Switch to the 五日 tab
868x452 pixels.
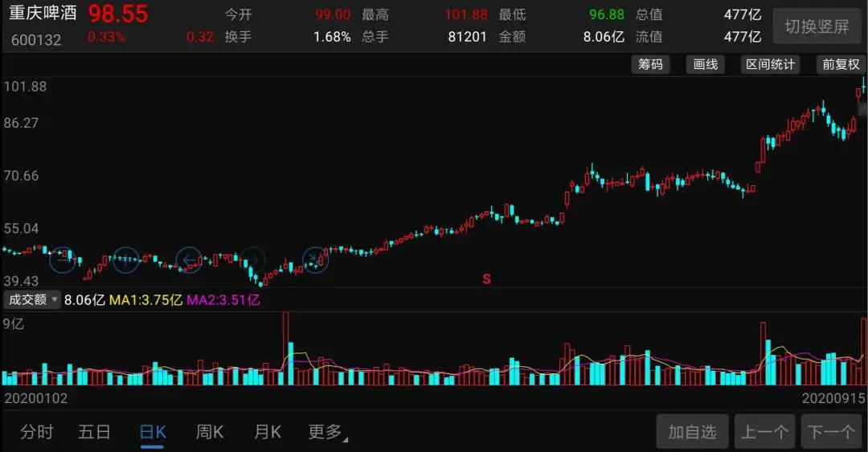coord(94,432)
